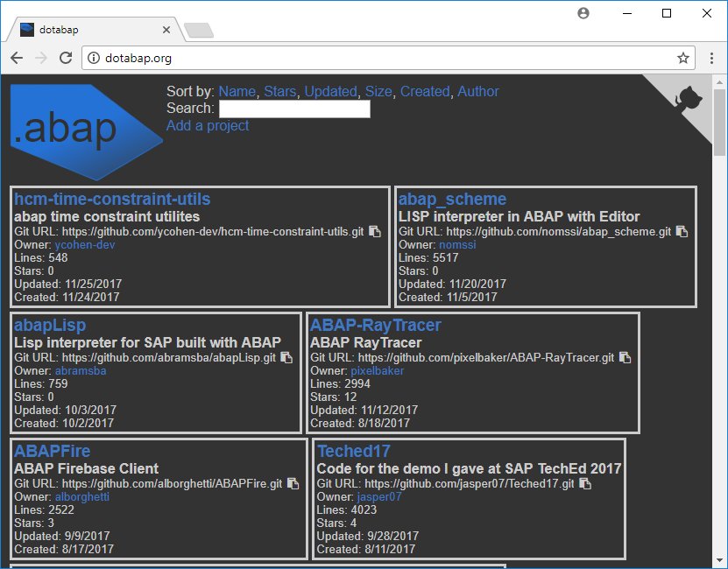Click 'Lines: 548' in hcm-time-constraint-utils card

41,257
